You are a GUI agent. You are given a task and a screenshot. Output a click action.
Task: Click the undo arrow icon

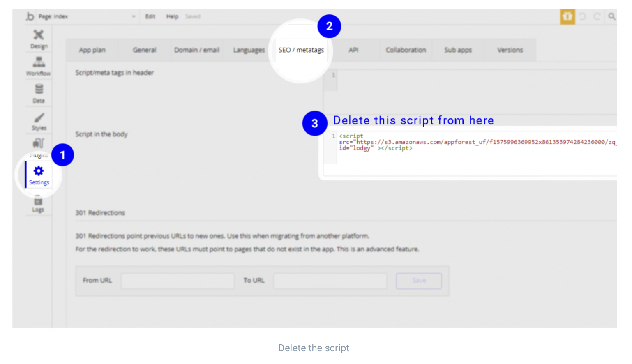582,16
